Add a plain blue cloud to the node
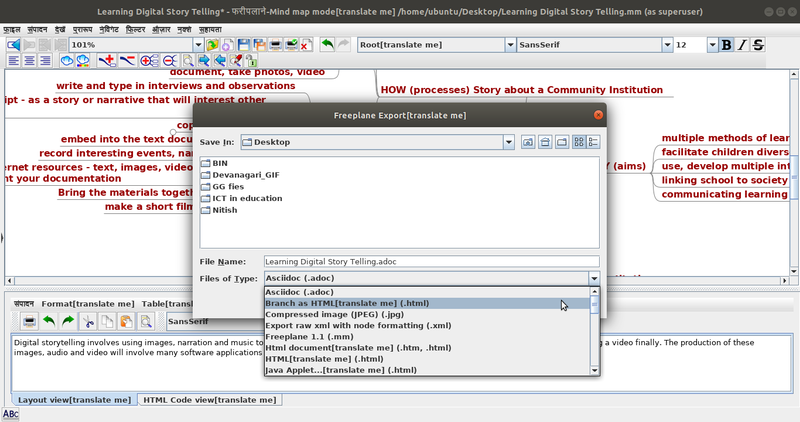Screen dimensions: 800x422 pos(66,61)
